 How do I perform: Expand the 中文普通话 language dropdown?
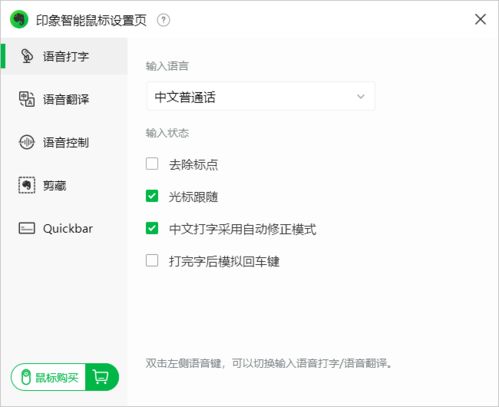point(261,97)
